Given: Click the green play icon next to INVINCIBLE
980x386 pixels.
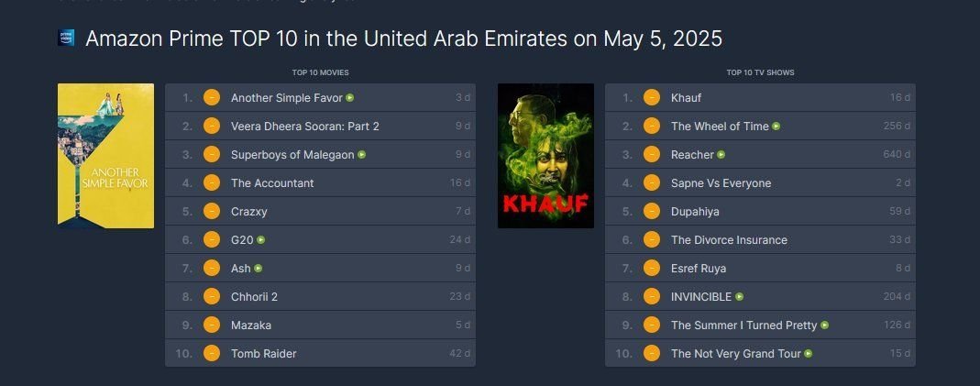Looking at the screenshot, I should [x=740, y=297].
